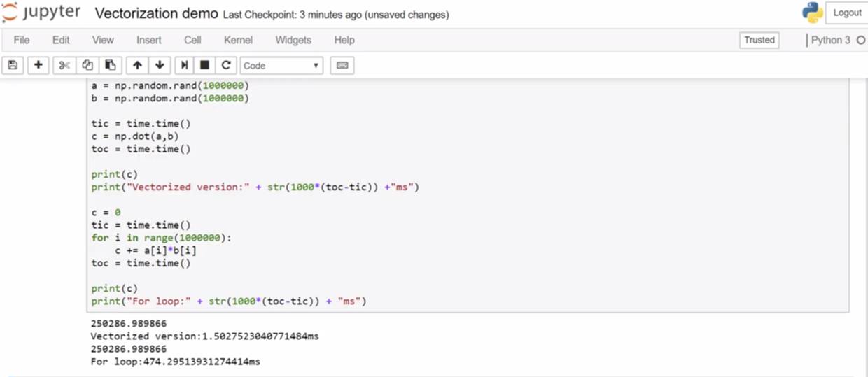
Task: Rename notebook title Vectorization demo
Action: point(156,13)
